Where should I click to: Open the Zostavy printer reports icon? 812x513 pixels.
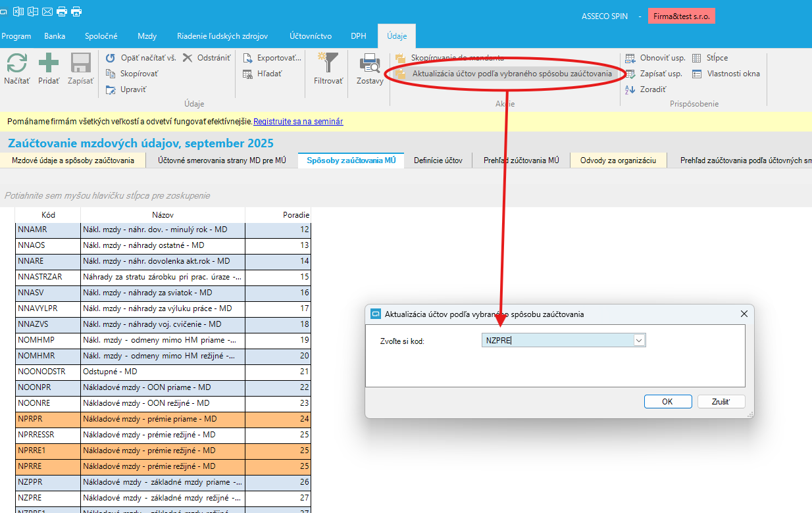pyautogui.click(x=370, y=64)
